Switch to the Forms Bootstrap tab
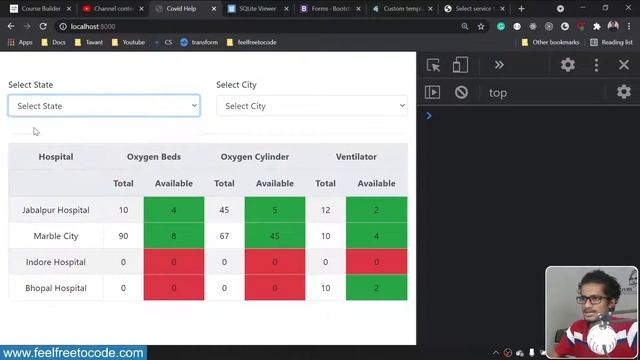 tap(330, 9)
